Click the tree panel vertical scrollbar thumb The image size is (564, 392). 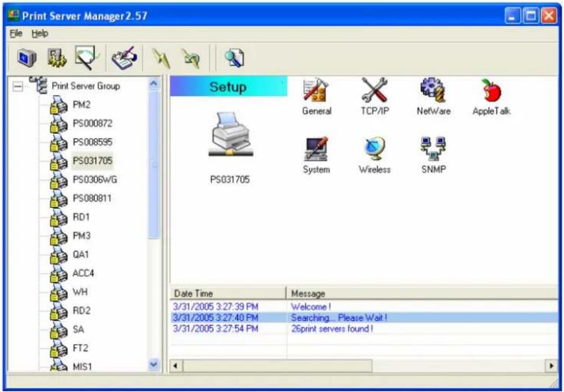(x=154, y=164)
